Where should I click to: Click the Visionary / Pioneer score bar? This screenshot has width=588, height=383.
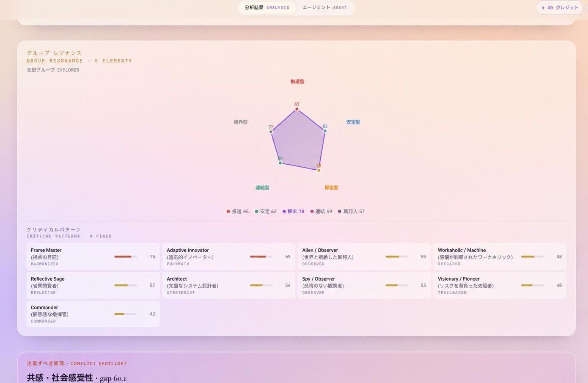point(533,286)
